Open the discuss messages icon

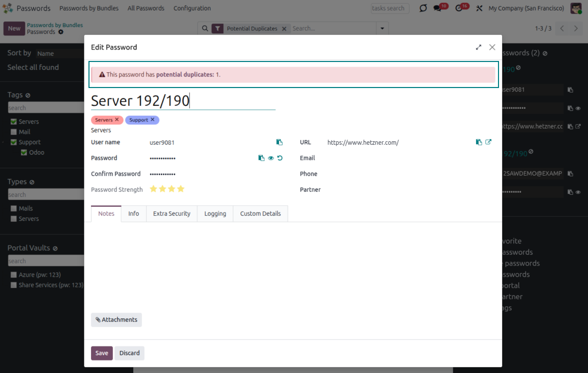click(438, 8)
